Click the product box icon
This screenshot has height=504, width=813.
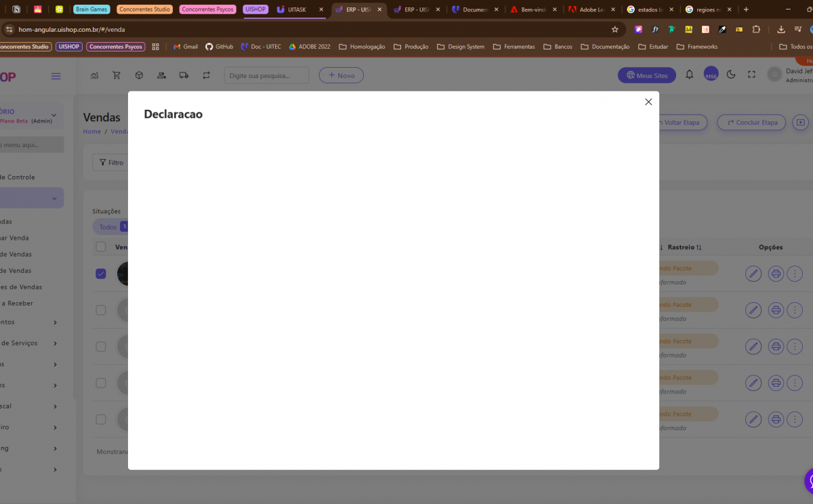[139, 75]
